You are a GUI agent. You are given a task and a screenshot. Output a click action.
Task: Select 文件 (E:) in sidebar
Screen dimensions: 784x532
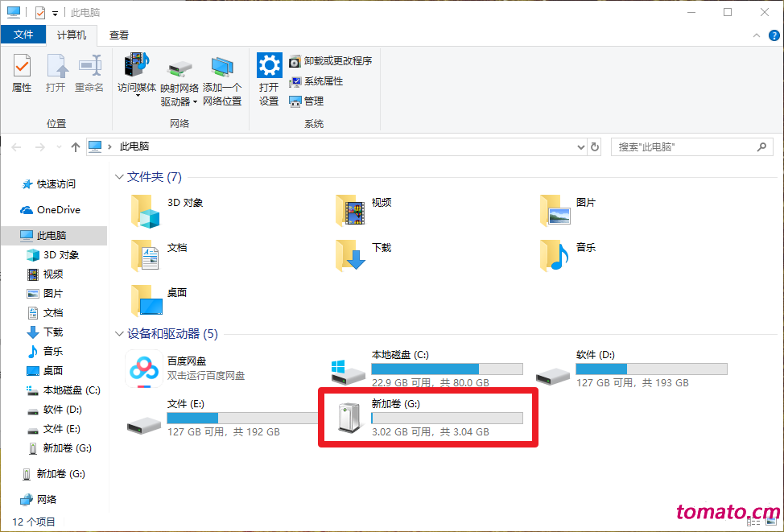tap(54, 429)
